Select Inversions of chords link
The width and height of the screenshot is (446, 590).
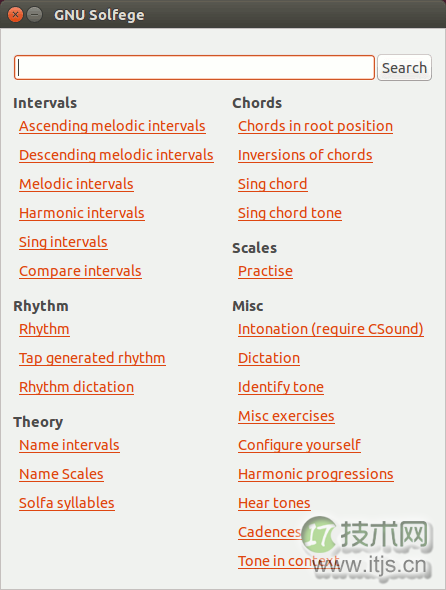click(305, 155)
